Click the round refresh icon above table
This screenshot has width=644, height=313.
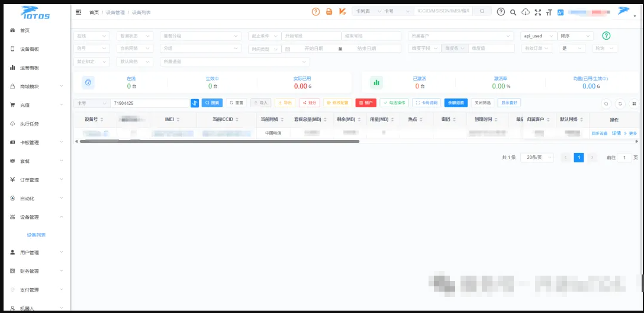620,104
